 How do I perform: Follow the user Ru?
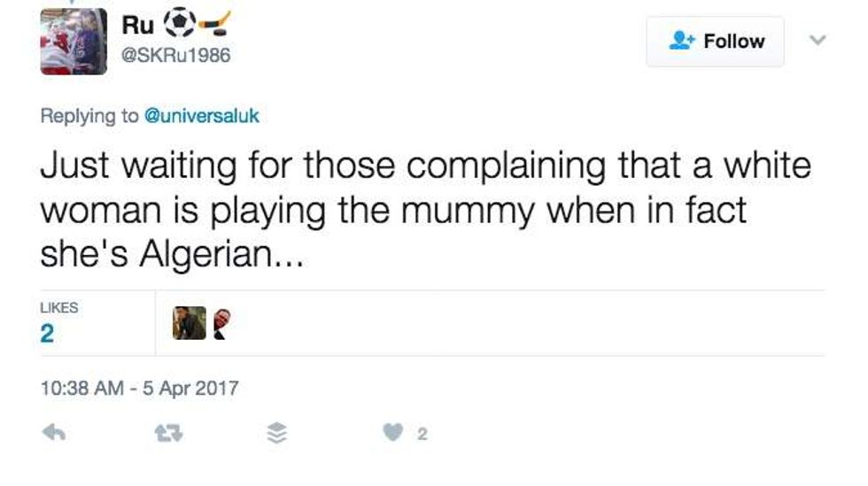(x=715, y=42)
